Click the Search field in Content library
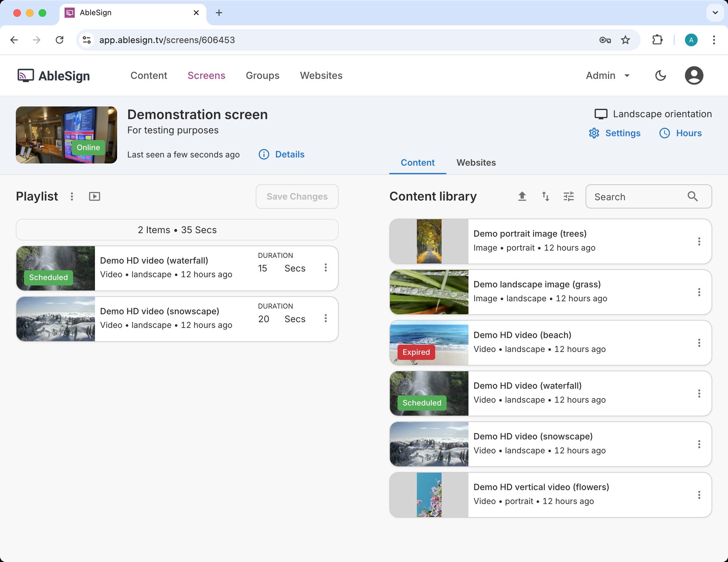Screen dimensions: 728x562 click(x=637, y=197)
